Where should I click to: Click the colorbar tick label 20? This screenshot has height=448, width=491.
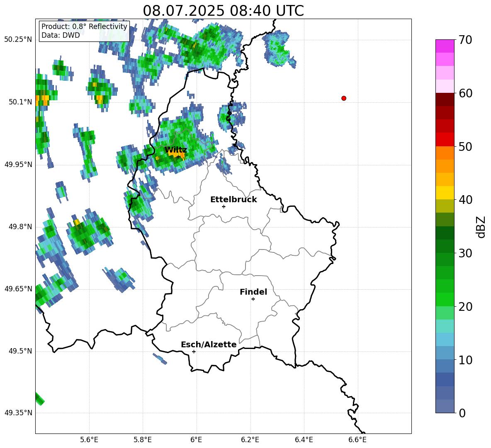[x=465, y=306]
